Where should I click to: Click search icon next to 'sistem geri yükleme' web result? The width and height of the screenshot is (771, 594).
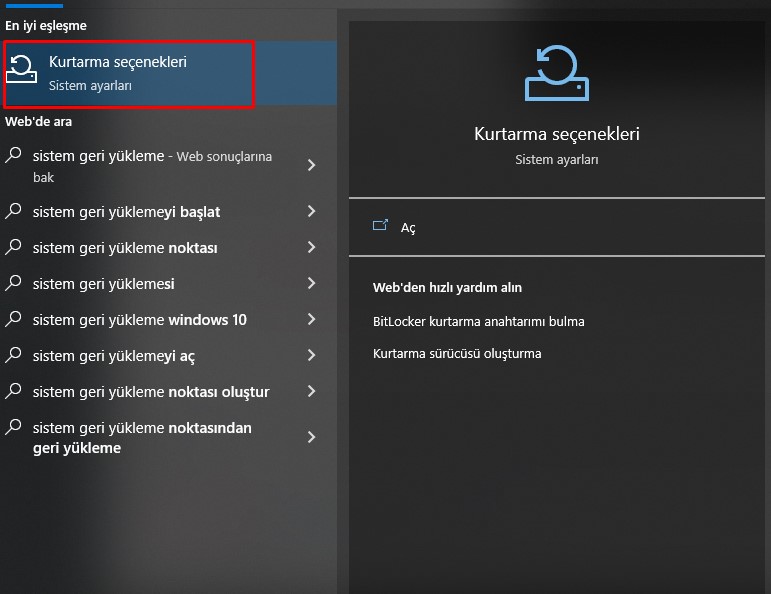[13, 155]
